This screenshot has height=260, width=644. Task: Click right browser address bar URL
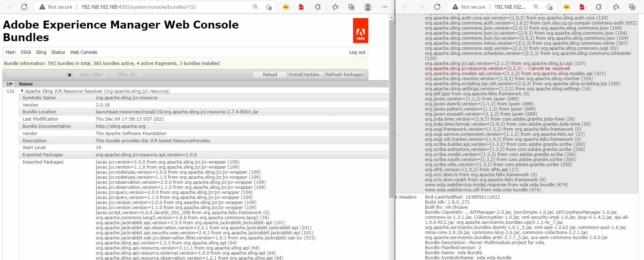click(x=510, y=7)
